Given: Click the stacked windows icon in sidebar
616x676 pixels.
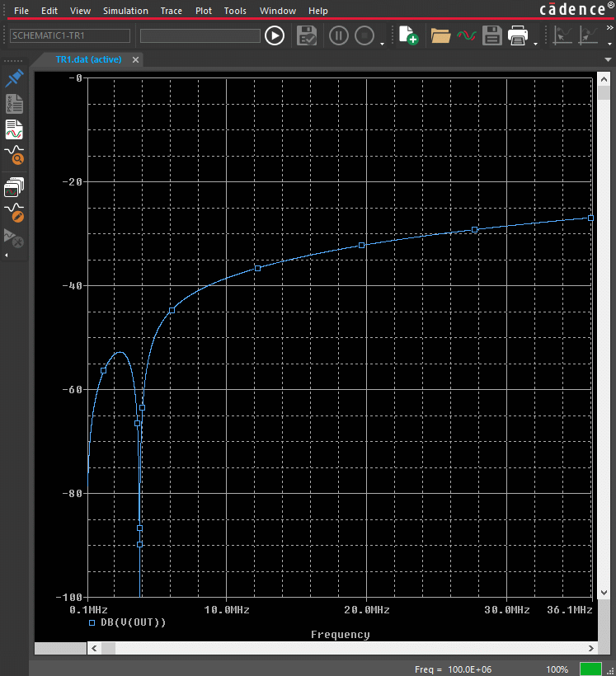Looking at the screenshot, I should point(14,187).
